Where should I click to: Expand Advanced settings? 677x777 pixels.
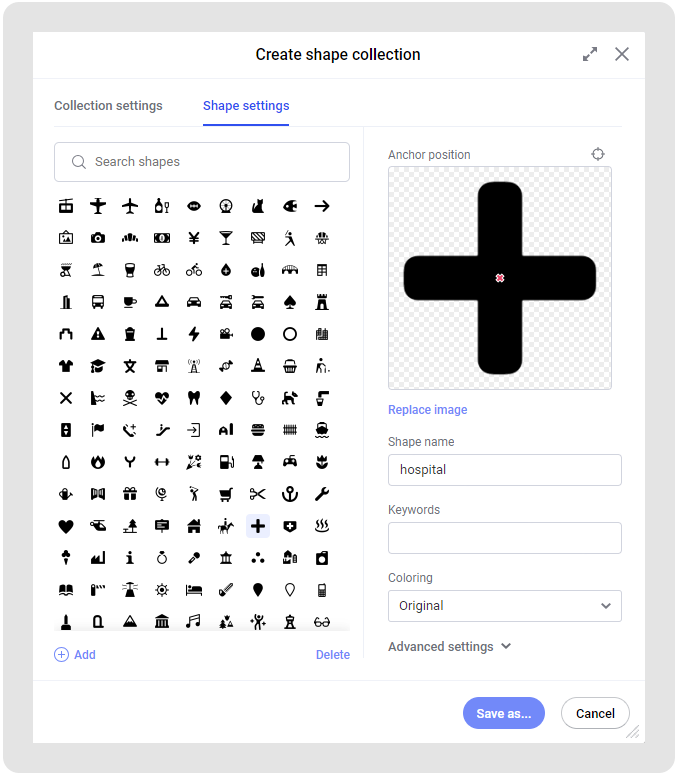(449, 647)
